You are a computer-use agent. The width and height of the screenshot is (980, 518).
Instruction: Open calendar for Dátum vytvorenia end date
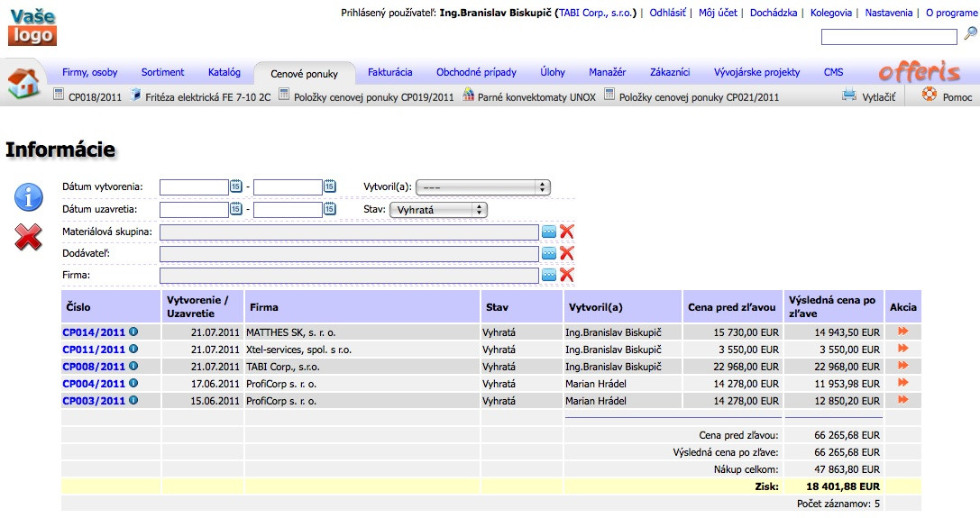coord(329,186)
